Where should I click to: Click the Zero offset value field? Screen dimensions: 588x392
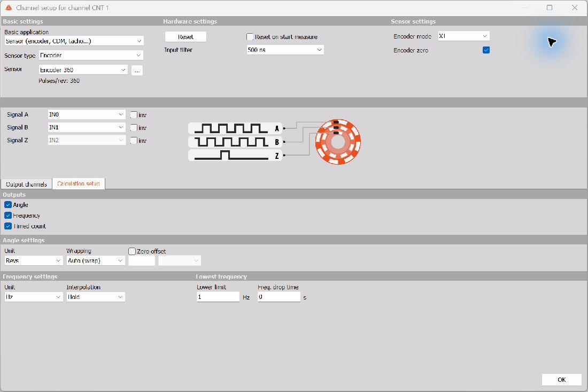142,260
